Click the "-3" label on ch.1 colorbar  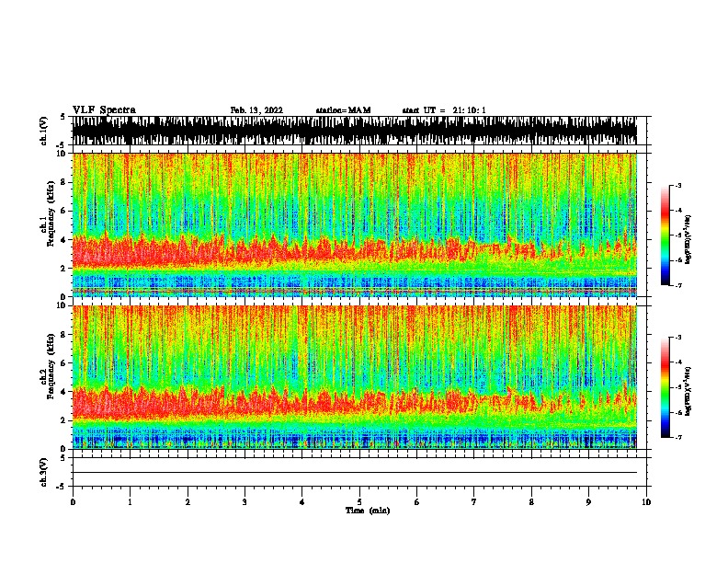[677, 185]
